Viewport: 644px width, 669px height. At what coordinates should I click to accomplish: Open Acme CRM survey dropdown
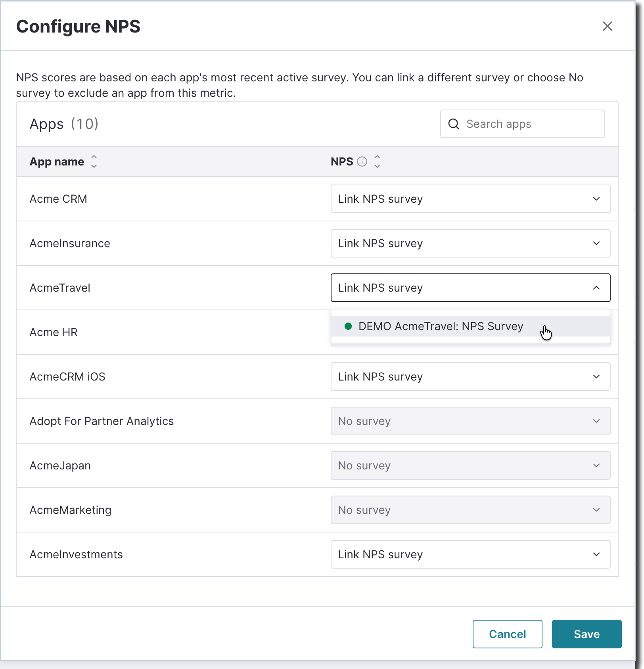(x=470, y=199)
